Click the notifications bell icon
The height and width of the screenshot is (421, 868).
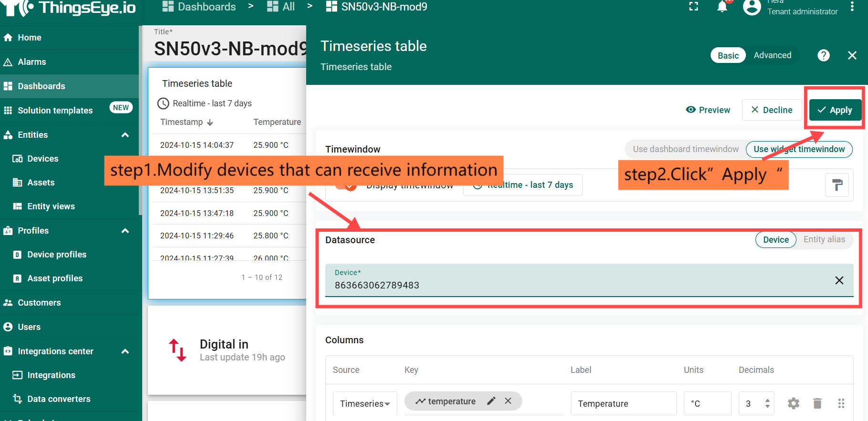click(x=722, y=7)
